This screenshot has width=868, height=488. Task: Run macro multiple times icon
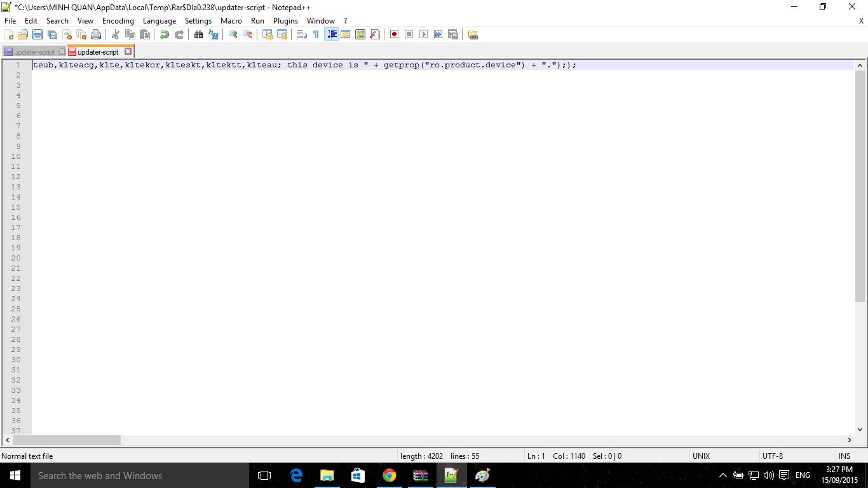[x=438, y=34]
